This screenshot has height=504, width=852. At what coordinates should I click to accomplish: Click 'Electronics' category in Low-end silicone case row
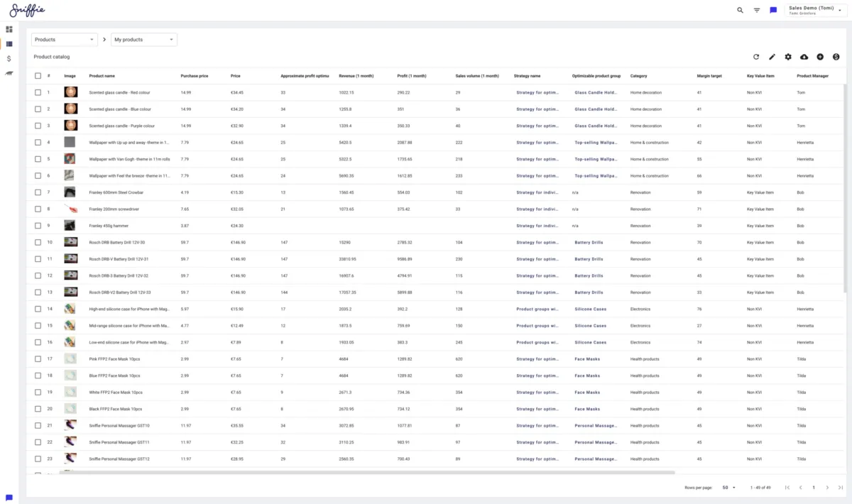tap(640, 342)
